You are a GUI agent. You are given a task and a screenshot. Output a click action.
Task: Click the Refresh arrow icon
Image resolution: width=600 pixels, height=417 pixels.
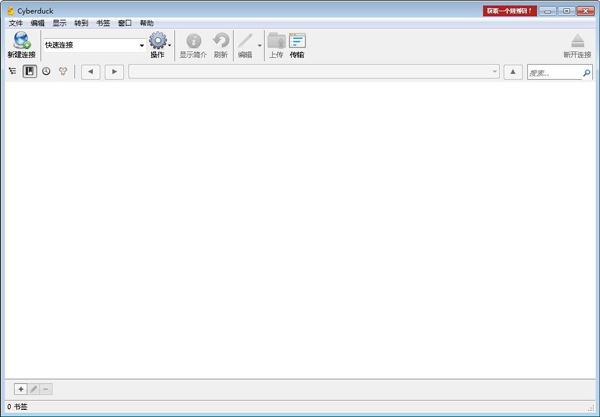coord(221,41)
